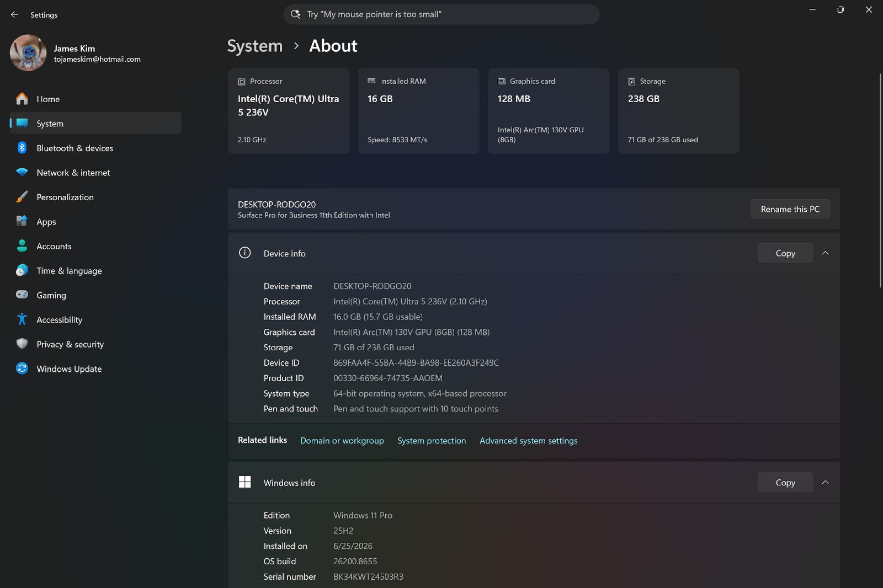Restore down the Settings window
Image resolution: width=883 pixels, height=588 pixels.
point(840,9)
